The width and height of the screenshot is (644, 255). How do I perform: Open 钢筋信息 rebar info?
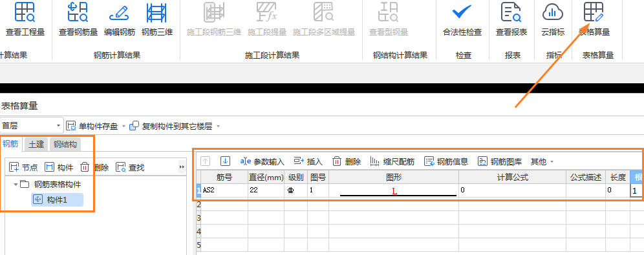tap(446, 161)
